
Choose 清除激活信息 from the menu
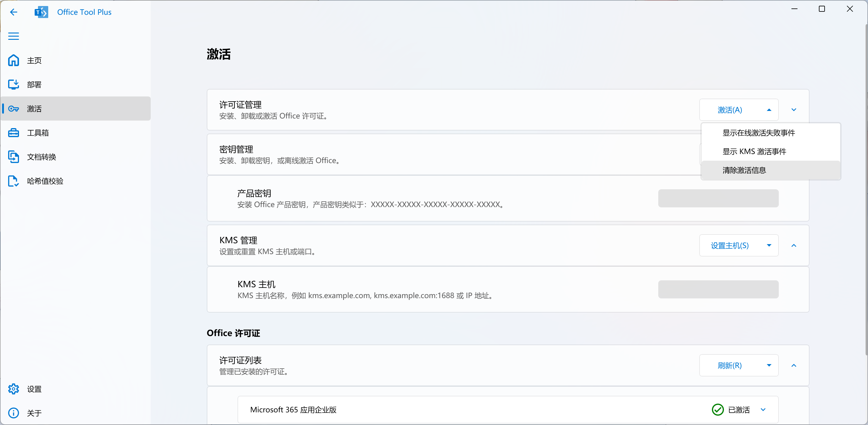744,170
